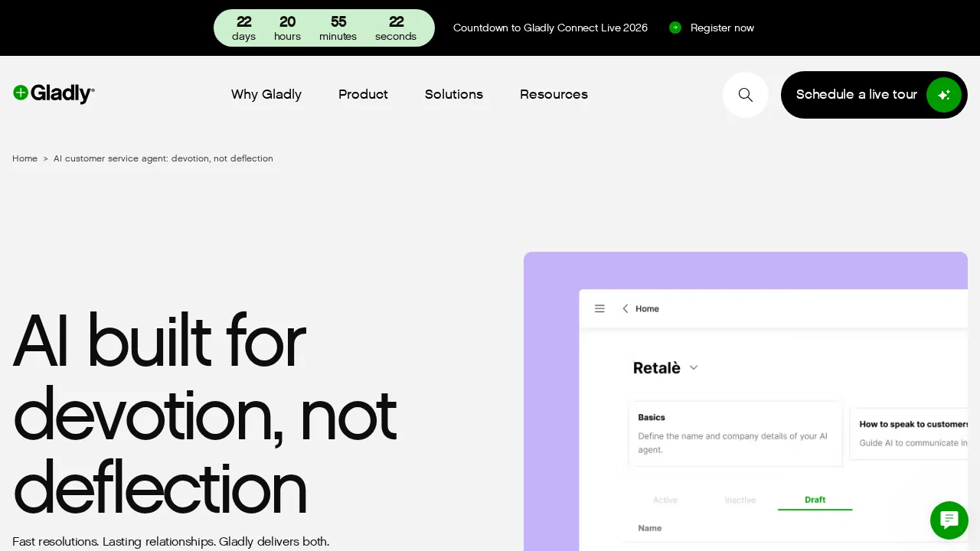The image size is (980, 551).
Task: Expand the Retalè dropdown chevron
Action: click(x=694, y=368)
